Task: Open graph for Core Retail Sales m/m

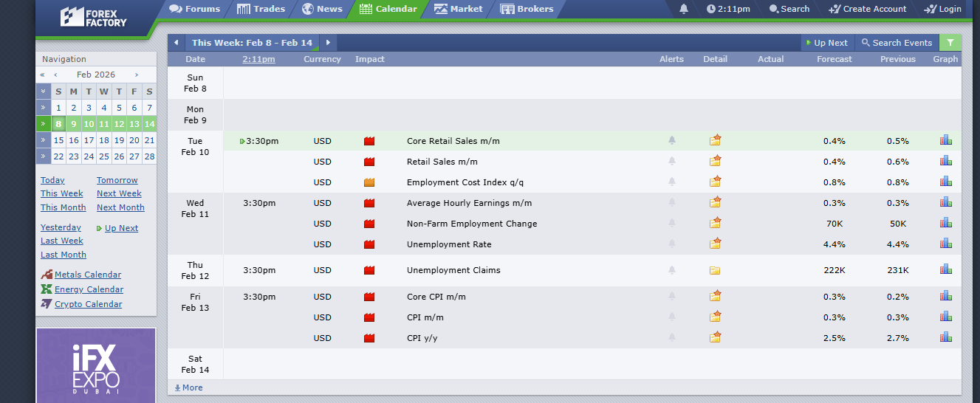Action: (x=945, y=140)
